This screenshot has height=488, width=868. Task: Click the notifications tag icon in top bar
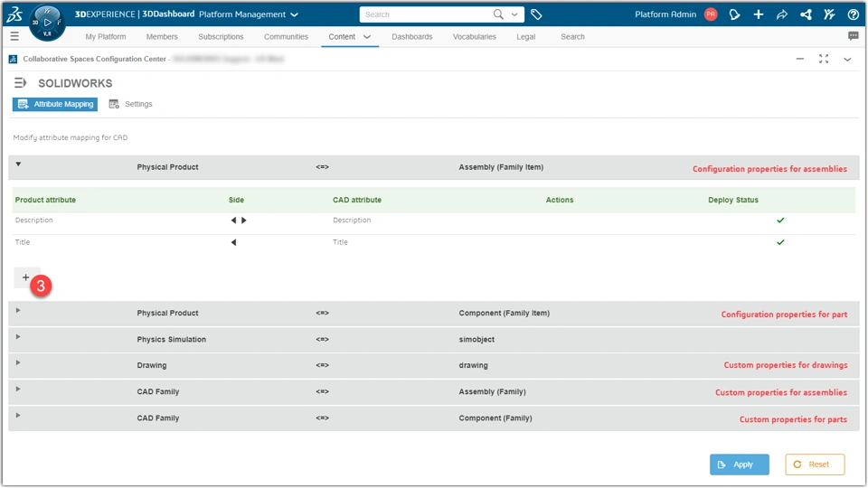click(x=734, y=14)
